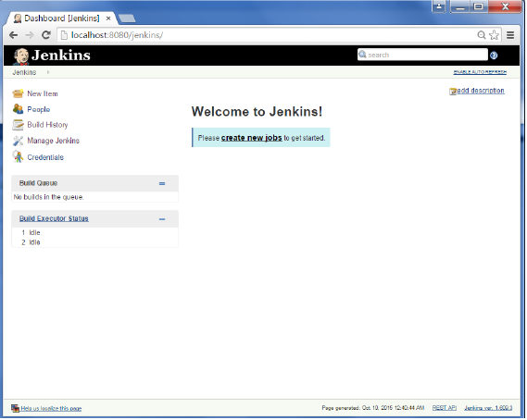Open the Manage Jenkins link
This screenshot has width=527, height=420.
53,141
